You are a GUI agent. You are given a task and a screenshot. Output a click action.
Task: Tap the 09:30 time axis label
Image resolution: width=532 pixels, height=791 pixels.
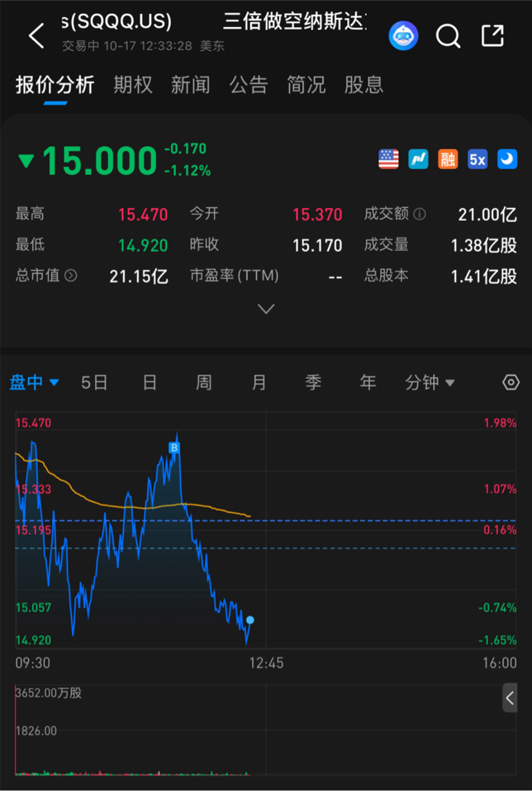pos(33,662)
